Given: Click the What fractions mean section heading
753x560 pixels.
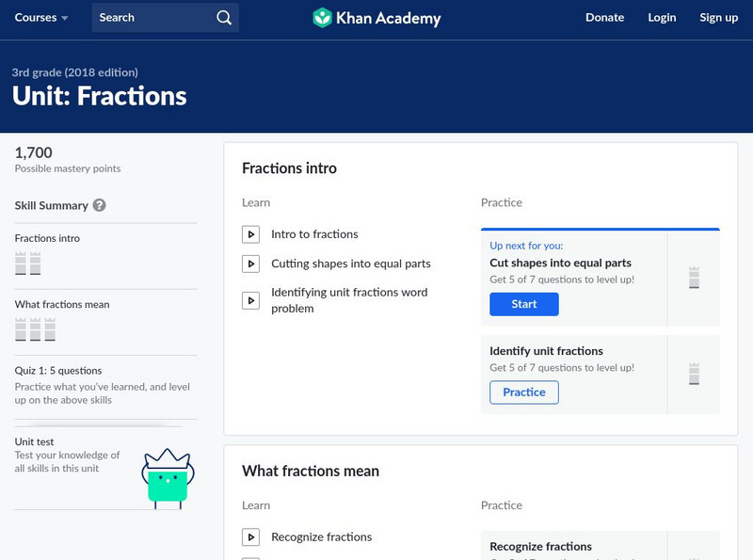Looking at the screenshot, I should (x=311, y=471).
